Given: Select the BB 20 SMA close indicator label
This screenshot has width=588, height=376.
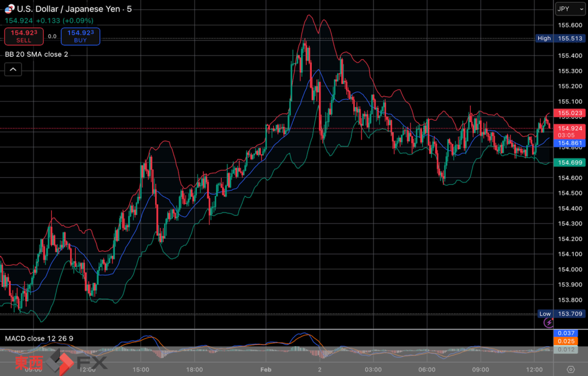Looking at the screenshot, I should click(x=37, y=55).
